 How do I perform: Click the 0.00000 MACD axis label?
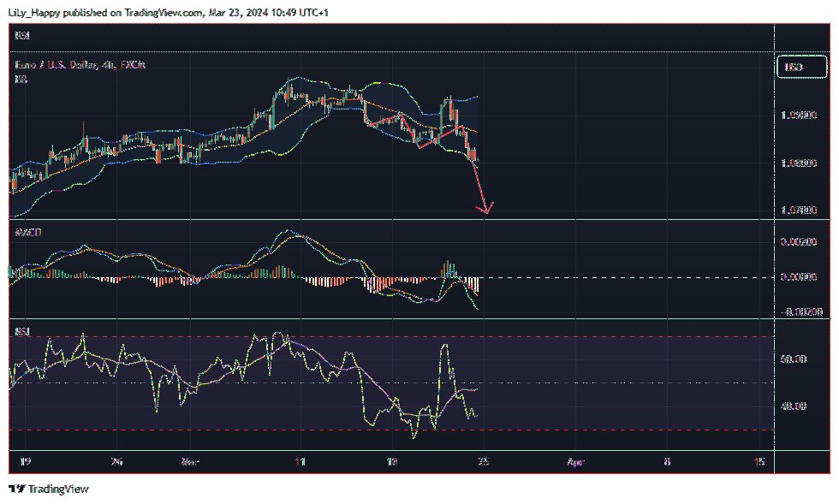click(x=799, y=277)
